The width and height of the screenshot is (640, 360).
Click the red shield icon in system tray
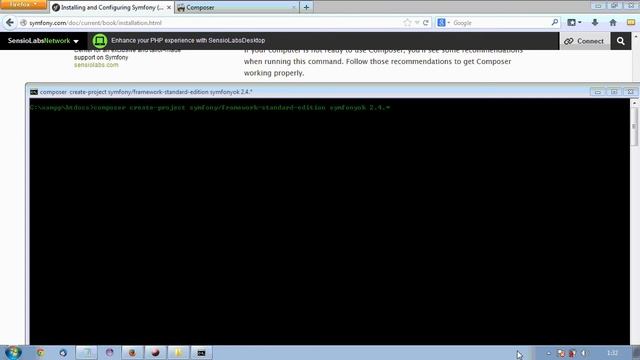click(x=572, y=353)
